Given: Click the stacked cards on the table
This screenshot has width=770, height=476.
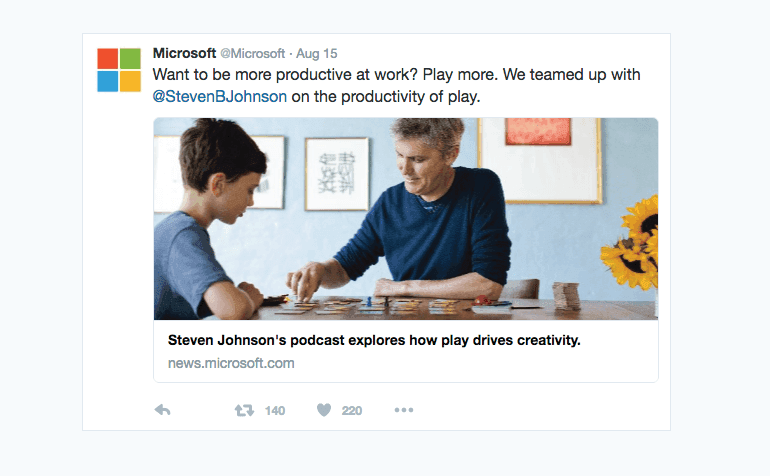Looking at the screenshot, I should pyautogui.click(x=566, y=295).
